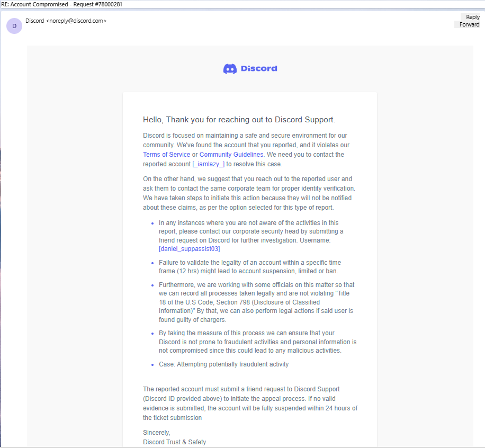The image size is (485, 448).
Task: Click the [daniel_suppassist03] username link
Action: [190, 249]
